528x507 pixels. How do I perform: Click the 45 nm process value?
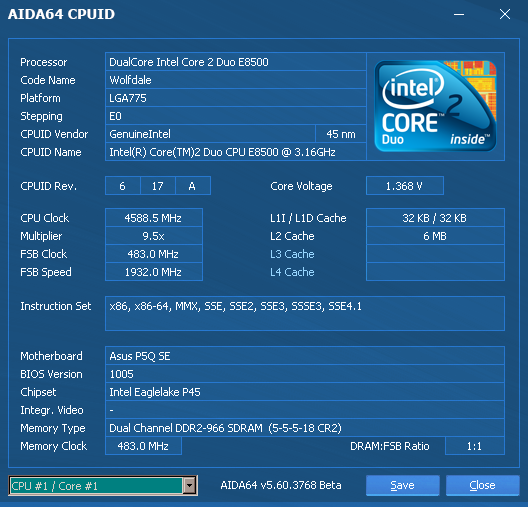(341, 134)
